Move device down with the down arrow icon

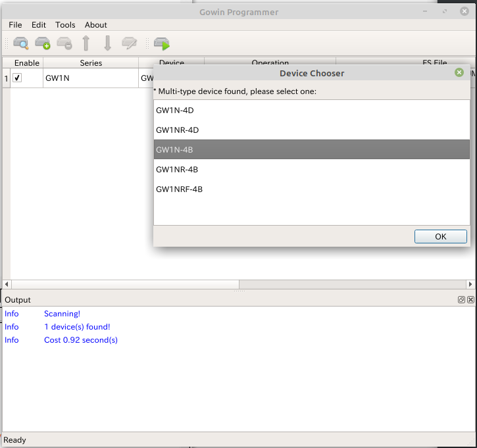coord(107,43)
